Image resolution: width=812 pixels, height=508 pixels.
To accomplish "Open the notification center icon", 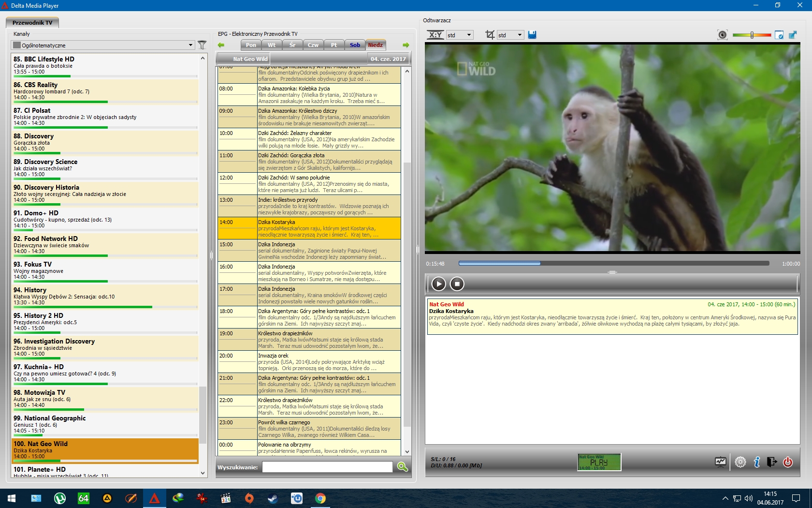I will [x=796, y=498].
